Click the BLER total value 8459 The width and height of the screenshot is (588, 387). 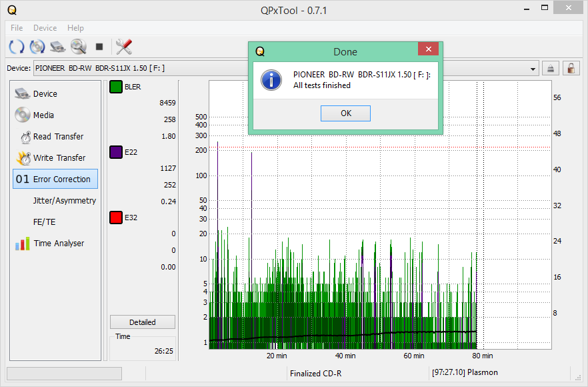point(167,103)
